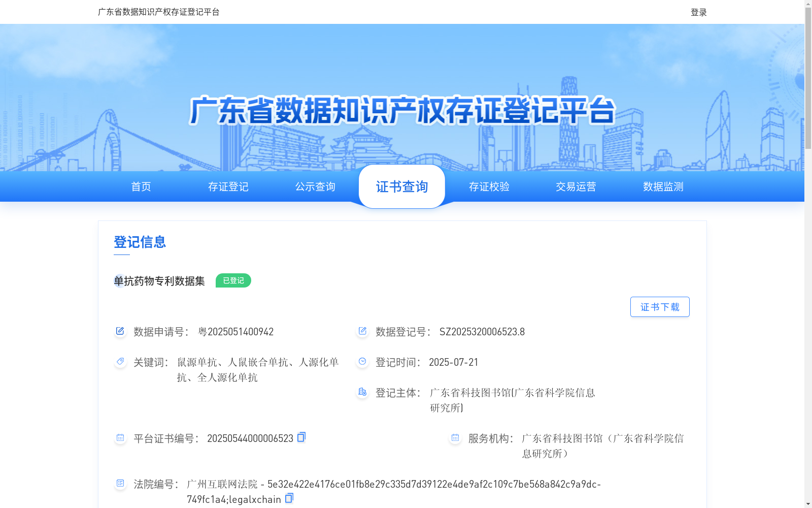Click the 证书下载 button

click(660, 307)
